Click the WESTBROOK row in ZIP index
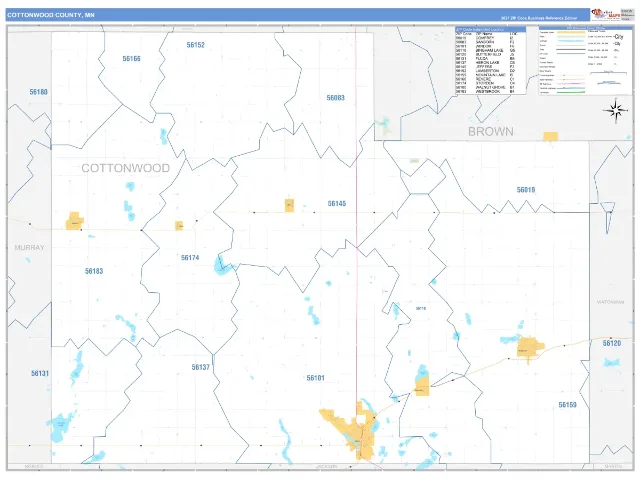The image size is (640, 480). (x=486, y=91)
